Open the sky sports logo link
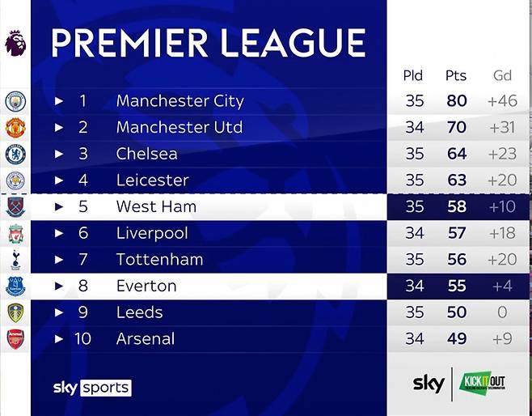This screenshot has height=416, width=532. point(92,388)
